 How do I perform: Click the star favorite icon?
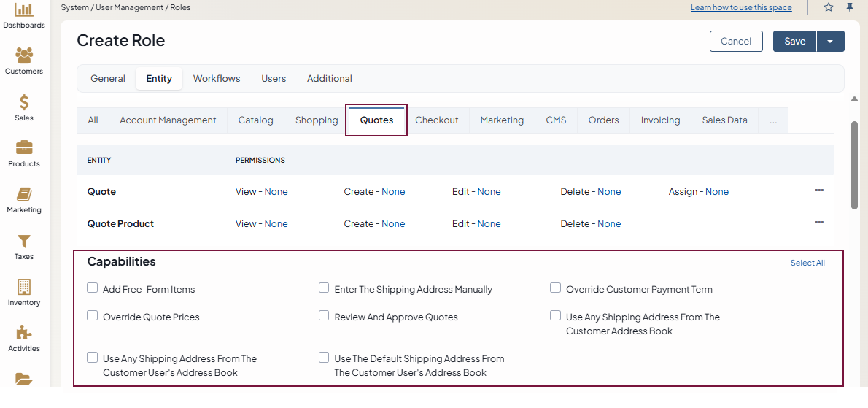(x=829, y=7)
